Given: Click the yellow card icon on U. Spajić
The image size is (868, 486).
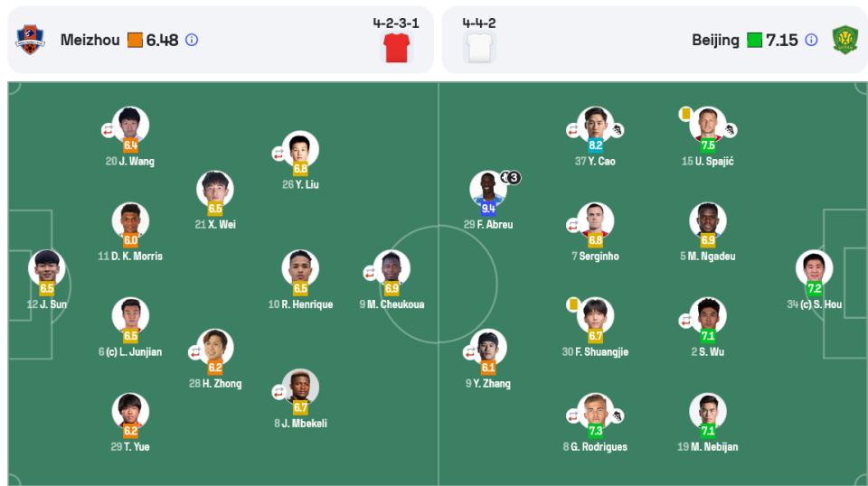Looking at the screenshot, I should tap(686, 114).
